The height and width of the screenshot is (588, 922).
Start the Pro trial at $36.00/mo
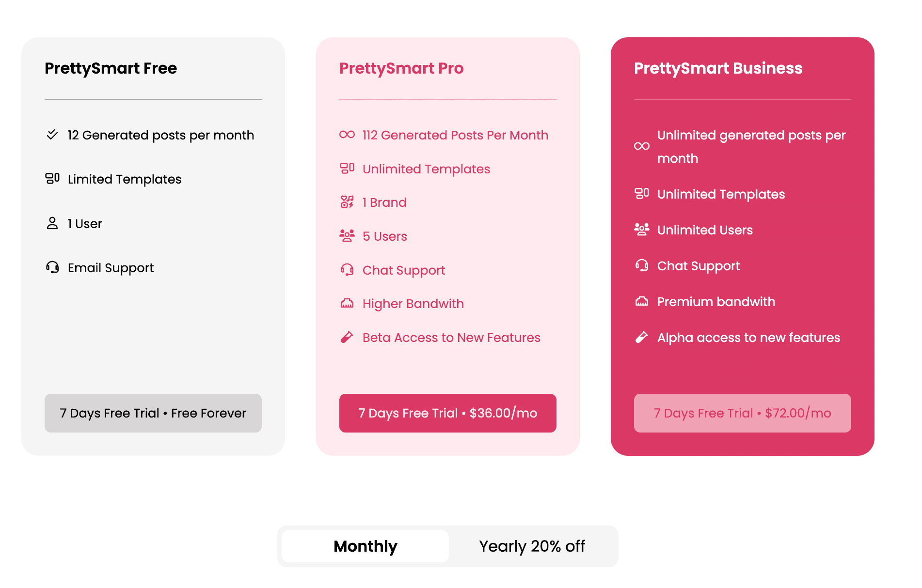coord(448,413)
